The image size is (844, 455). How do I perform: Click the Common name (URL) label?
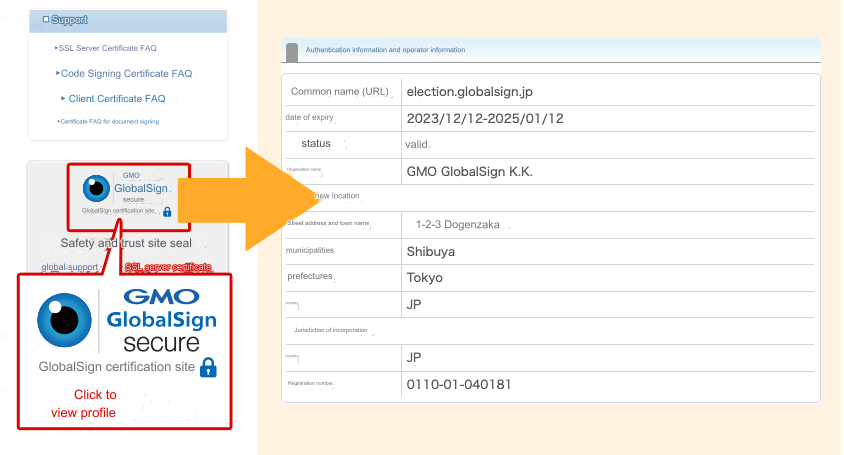[340, 92]
